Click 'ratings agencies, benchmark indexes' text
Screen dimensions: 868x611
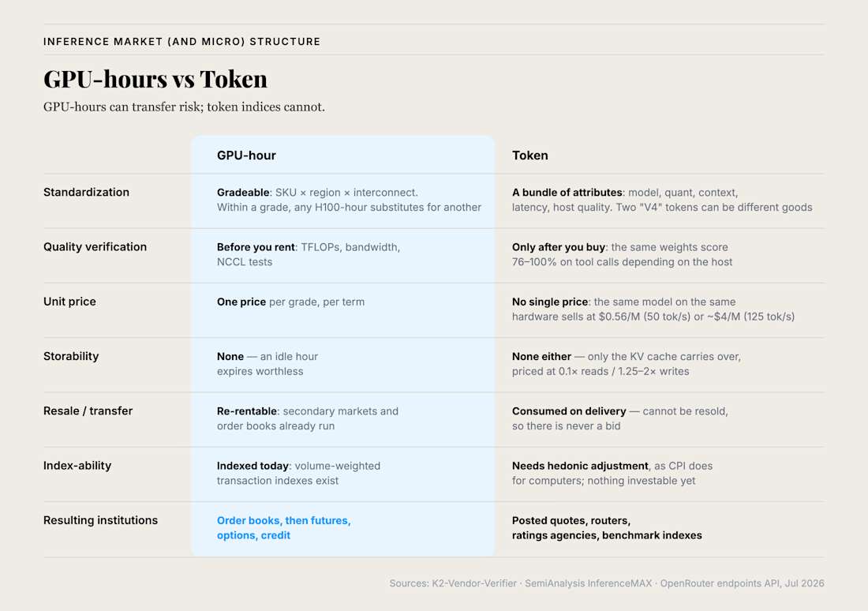click(607, 536)
